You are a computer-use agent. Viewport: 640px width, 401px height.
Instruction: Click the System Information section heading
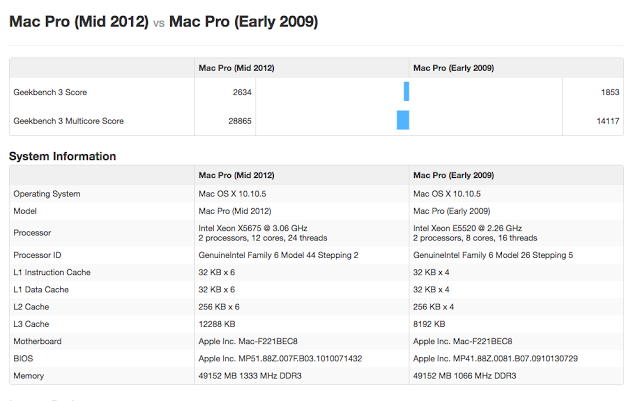[x=62, y=156]
